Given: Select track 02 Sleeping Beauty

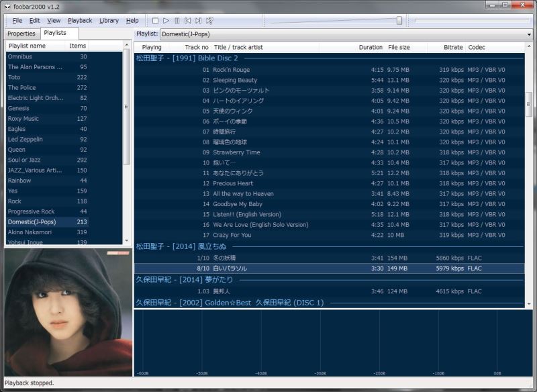Looking at the screenshot, I should [x=329, y=80].
